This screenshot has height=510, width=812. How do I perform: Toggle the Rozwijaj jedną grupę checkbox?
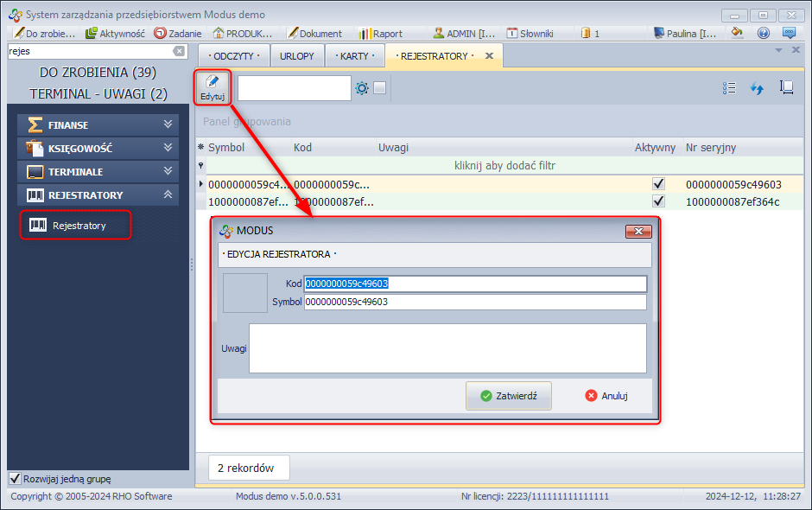tap(15, 479)
